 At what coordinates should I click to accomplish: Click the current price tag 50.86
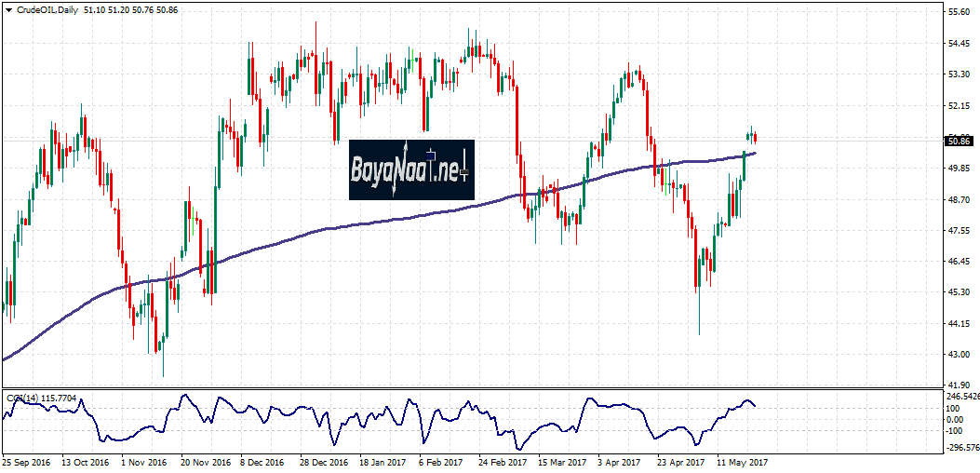tap(958, 142)
